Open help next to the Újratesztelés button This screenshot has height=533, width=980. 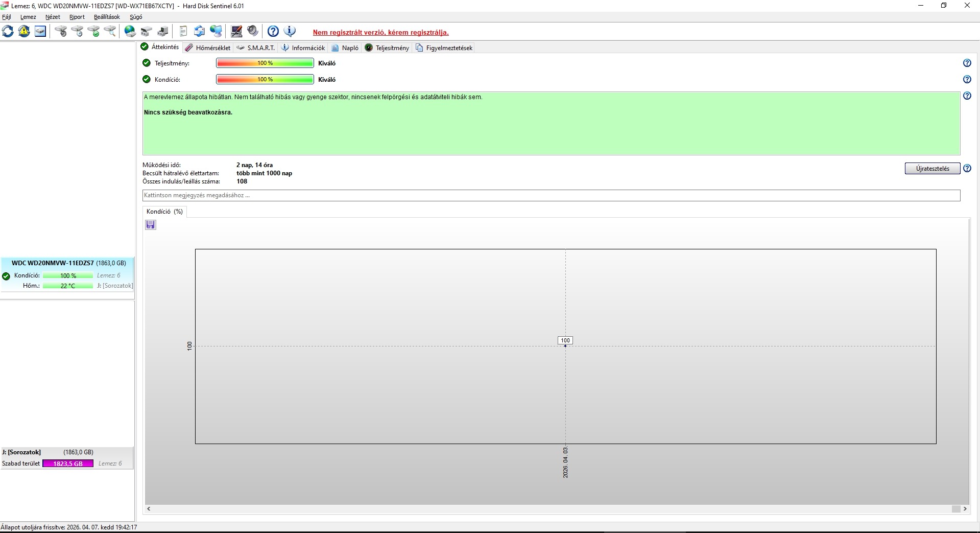(x=967, y=168)
